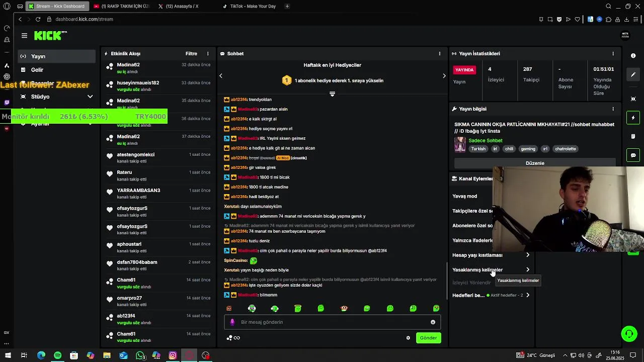Open a new browser tab

point(287,6)
